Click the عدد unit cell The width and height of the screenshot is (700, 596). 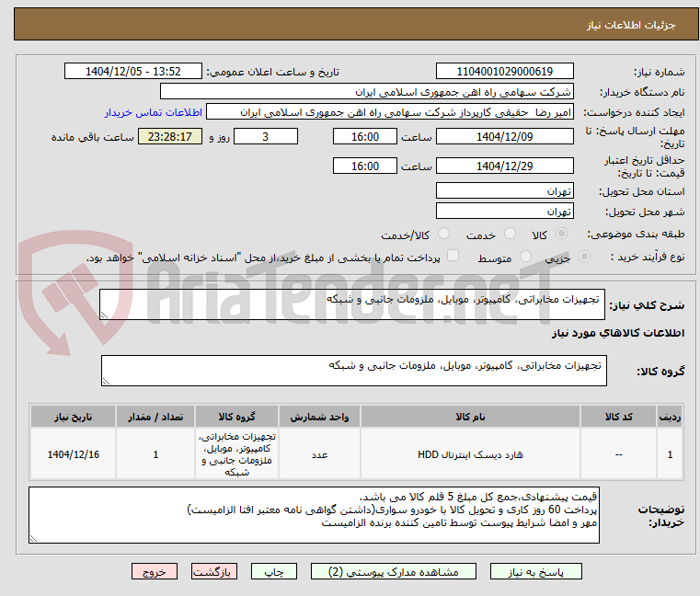319,454
